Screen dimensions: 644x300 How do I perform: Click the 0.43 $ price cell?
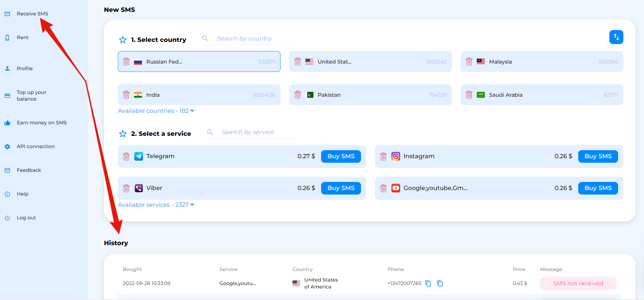520,283
